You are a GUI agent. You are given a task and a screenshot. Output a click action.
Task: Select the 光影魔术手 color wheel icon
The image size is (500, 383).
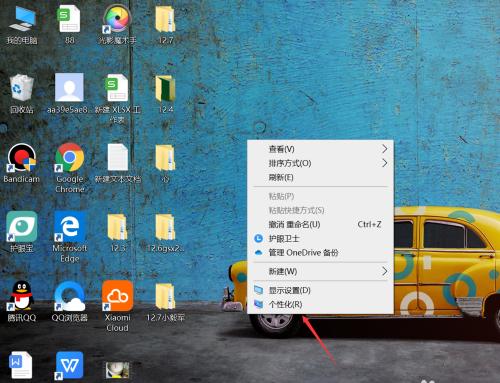[x=117, y=18]
